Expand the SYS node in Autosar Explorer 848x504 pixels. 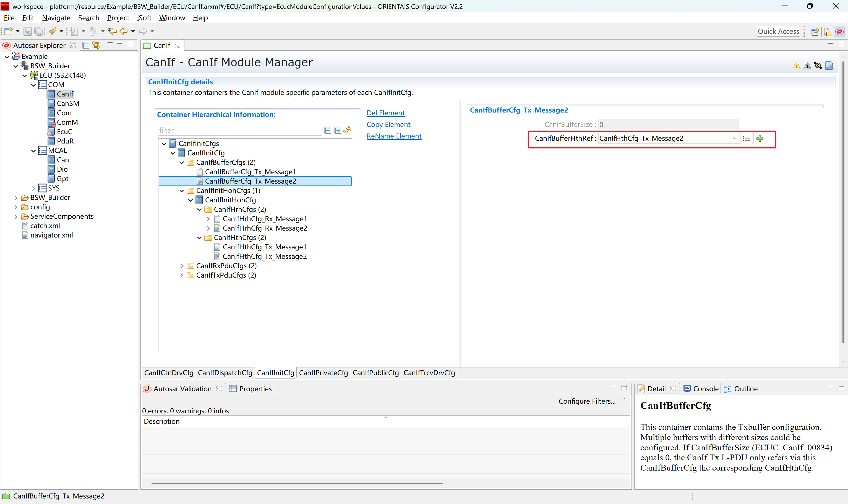33,188
